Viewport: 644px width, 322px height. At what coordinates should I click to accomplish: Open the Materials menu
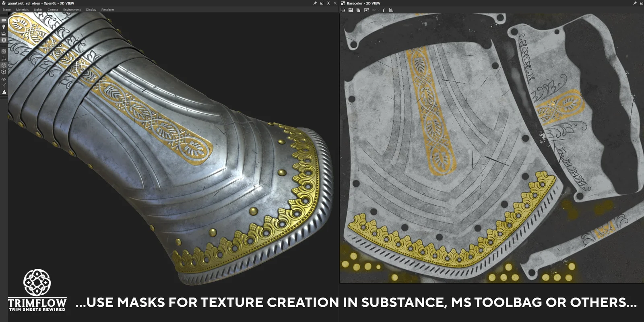pos(22,10)
